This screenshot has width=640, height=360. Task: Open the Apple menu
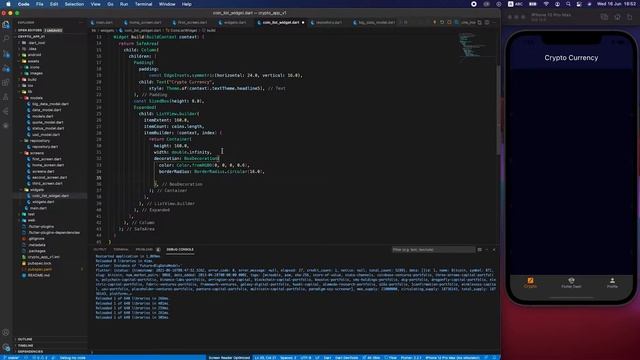pyautogui.click(x=8, y=4)
